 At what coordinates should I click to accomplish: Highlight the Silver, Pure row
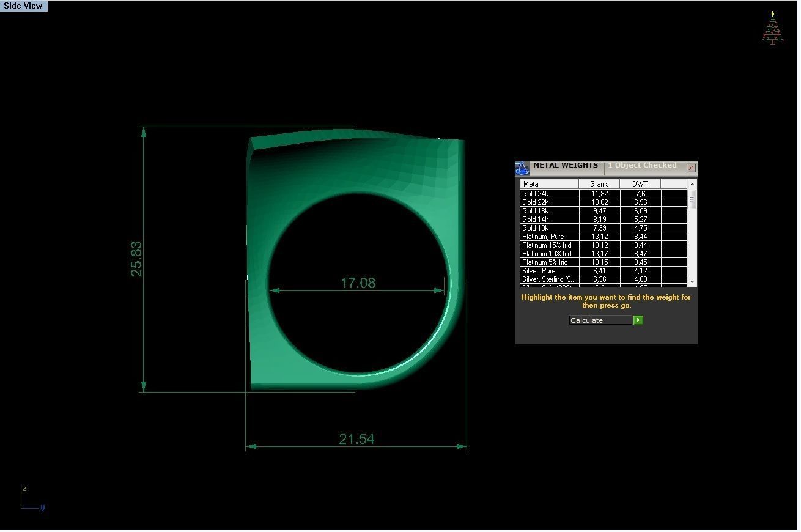(x=604, y=271)
